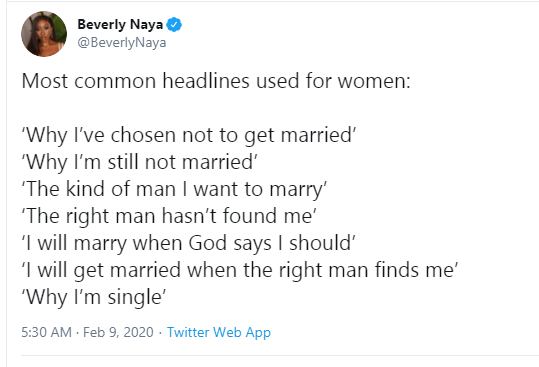The width and height of the screenshot is (539, 367).
Task: Select the 'Most common headlines used for women' line
Action: pos(216,81)
